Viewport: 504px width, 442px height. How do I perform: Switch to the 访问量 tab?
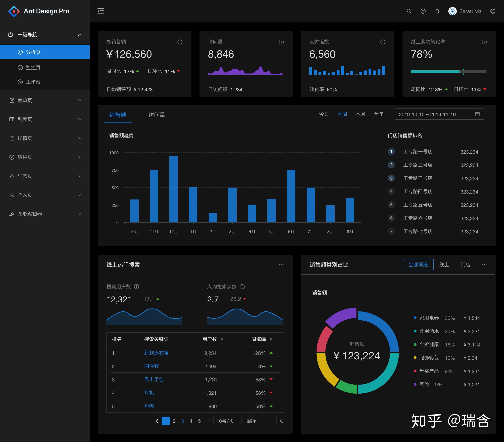[157, 115]
